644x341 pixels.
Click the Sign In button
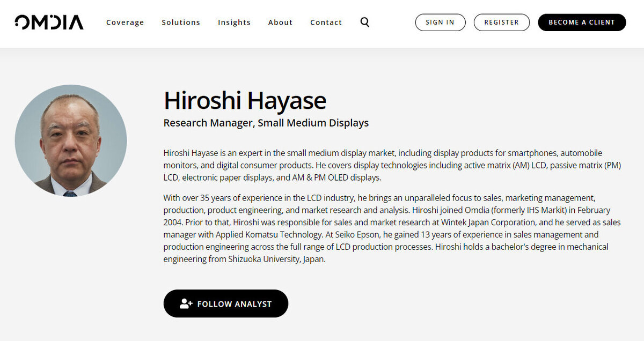coord(440,23)
